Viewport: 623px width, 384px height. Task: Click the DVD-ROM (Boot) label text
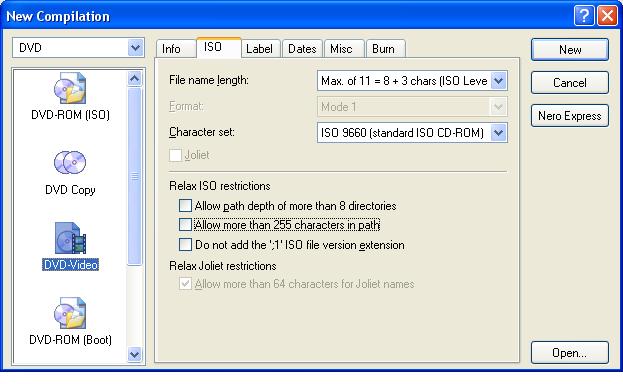(x=70, y=340)
